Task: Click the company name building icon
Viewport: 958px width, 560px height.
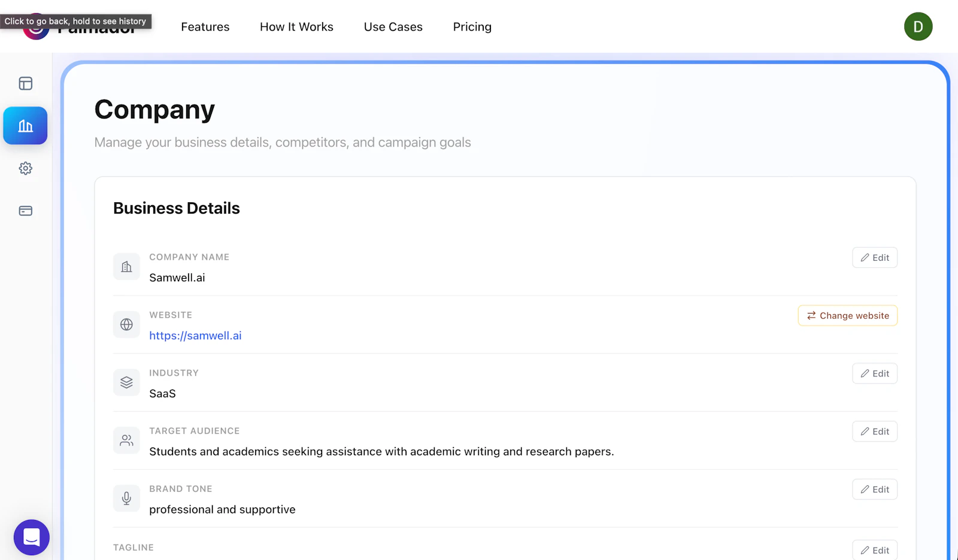Action: click(x=126, y=267)
